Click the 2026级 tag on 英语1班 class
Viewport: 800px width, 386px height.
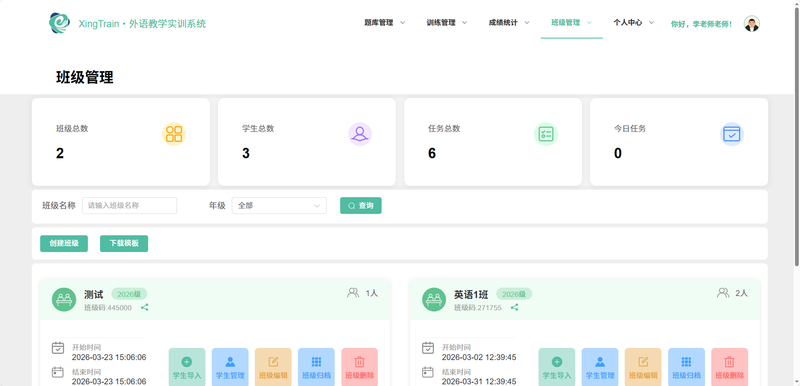(514, 294)
